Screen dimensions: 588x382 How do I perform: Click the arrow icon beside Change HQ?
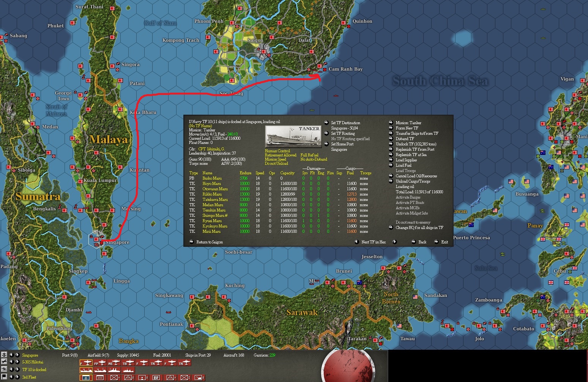391,227
